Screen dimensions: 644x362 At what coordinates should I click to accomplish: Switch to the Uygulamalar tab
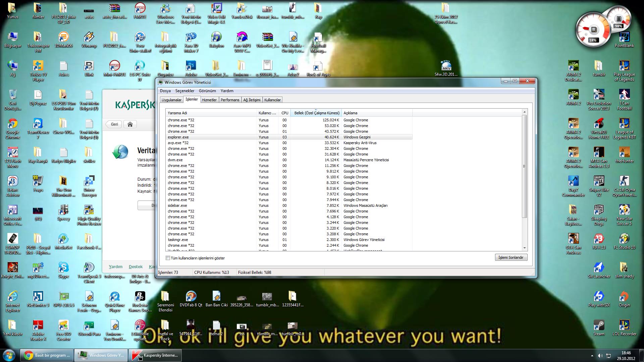point(171,100)
